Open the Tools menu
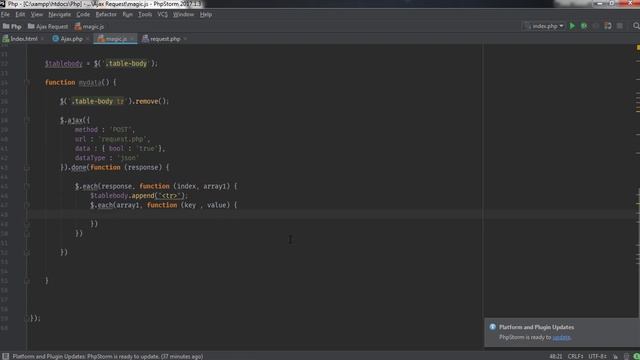Viewport: 640px width, 360px height. pyautogui.click(x=145, y=14)
